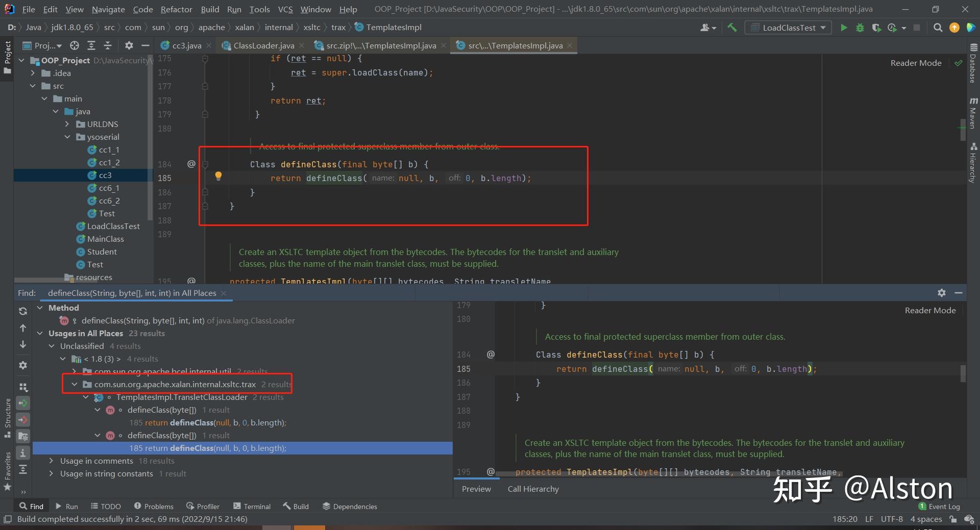Rerun the find usages search
The height and width of the screenshot is (530, 980).
(x=23, y=311)
